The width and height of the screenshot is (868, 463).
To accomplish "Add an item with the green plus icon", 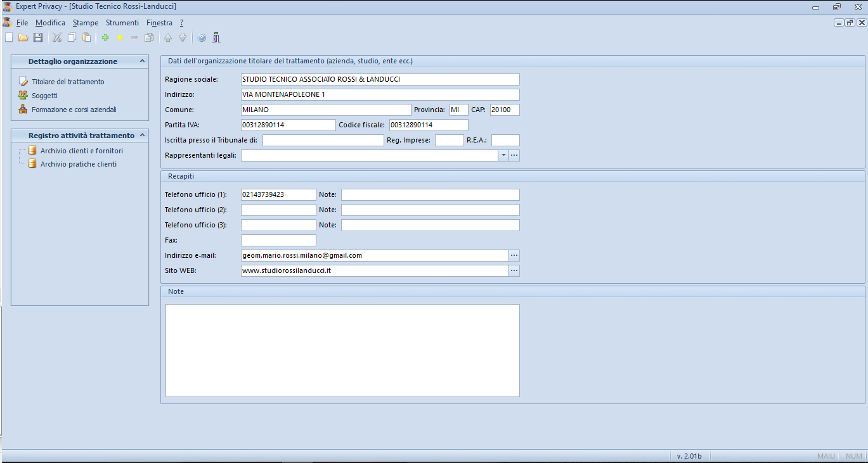I will pyautogui.click(x=105, y=38).
